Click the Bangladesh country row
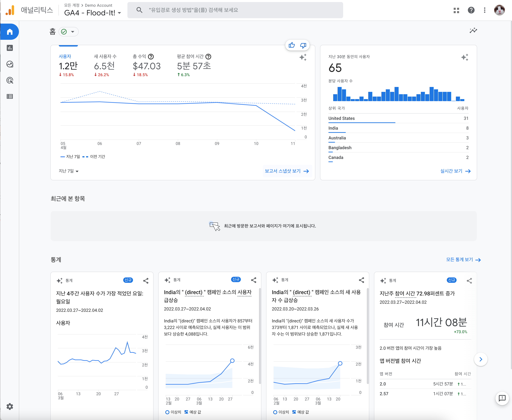Screen dimensions: 512x420 tap(398, 148)
